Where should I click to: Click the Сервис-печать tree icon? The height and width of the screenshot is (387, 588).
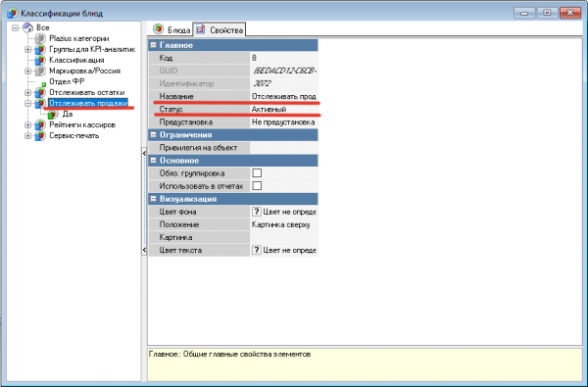[x=40, y=136]
